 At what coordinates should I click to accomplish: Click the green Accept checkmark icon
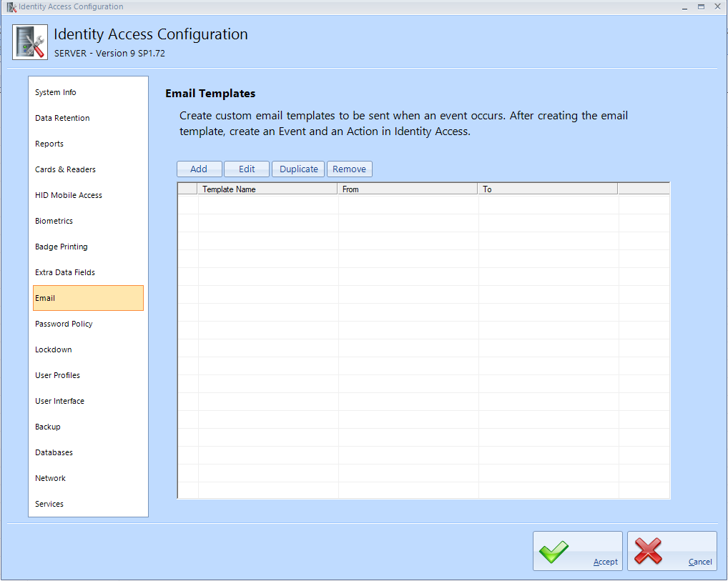554,552
